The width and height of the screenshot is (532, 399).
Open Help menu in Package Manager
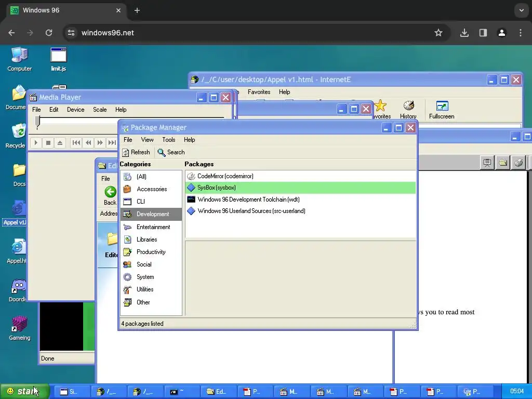tap(189, 140)
